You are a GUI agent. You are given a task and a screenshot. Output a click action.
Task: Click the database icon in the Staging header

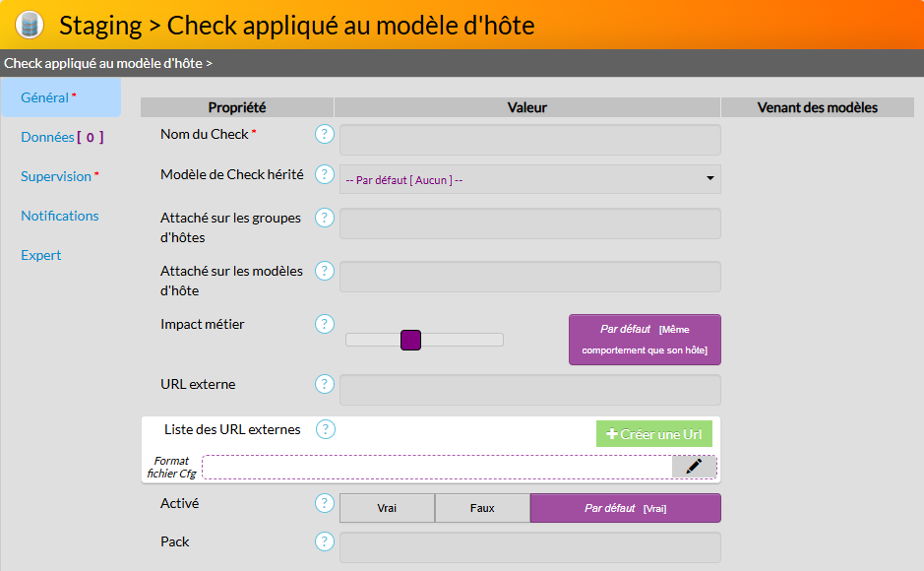31,25
